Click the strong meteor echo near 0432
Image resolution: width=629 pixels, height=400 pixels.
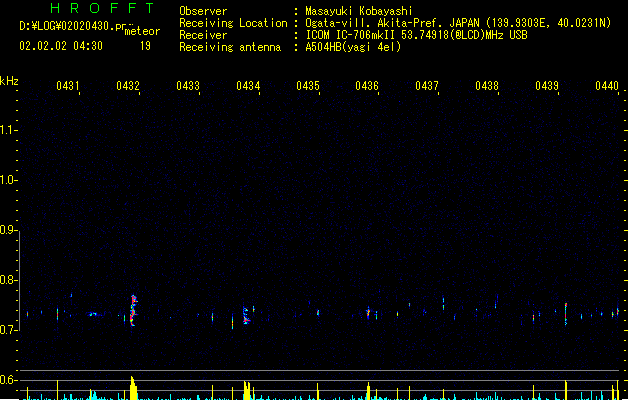point(133,311)
